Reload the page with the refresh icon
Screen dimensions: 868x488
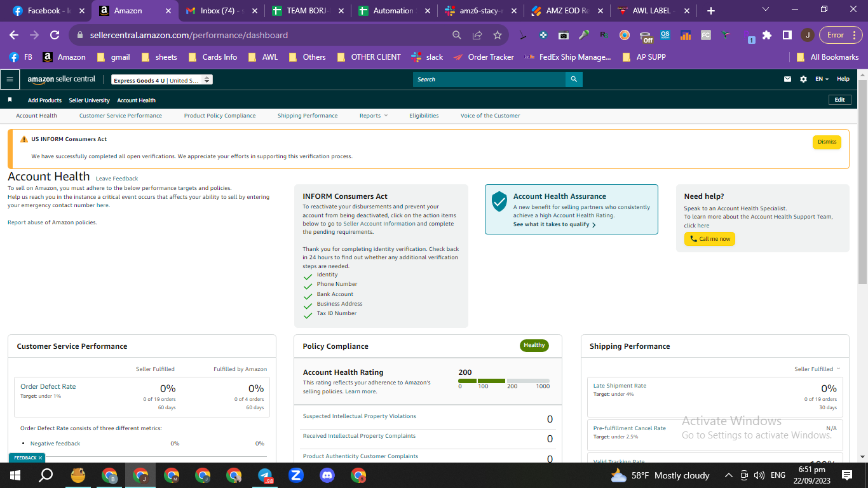[55, 35]
